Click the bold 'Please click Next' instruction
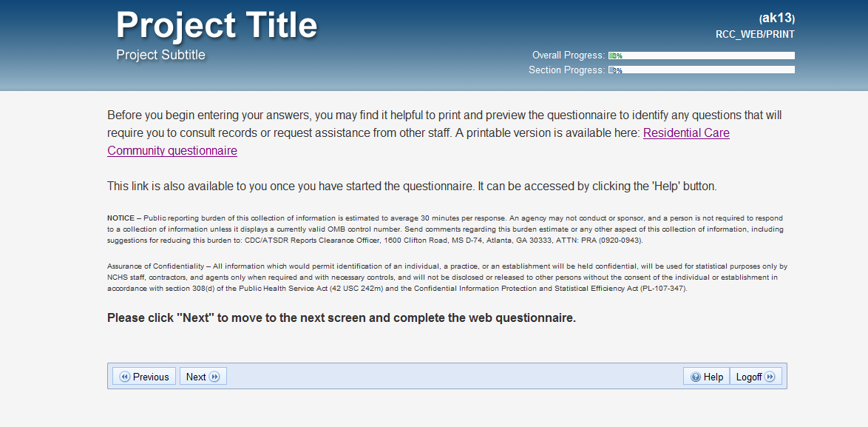This screenshot has height=427, width=868. pos(342,318)
